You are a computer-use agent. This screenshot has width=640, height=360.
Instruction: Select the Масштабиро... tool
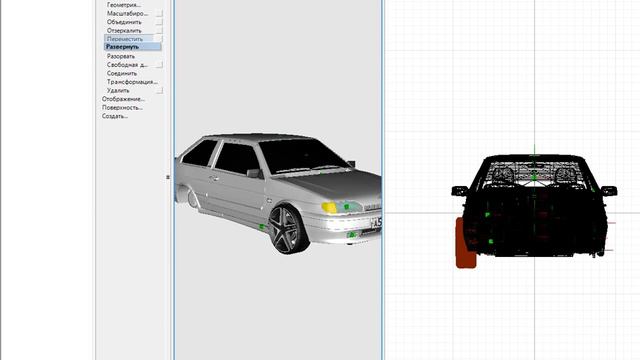[127, 13]
